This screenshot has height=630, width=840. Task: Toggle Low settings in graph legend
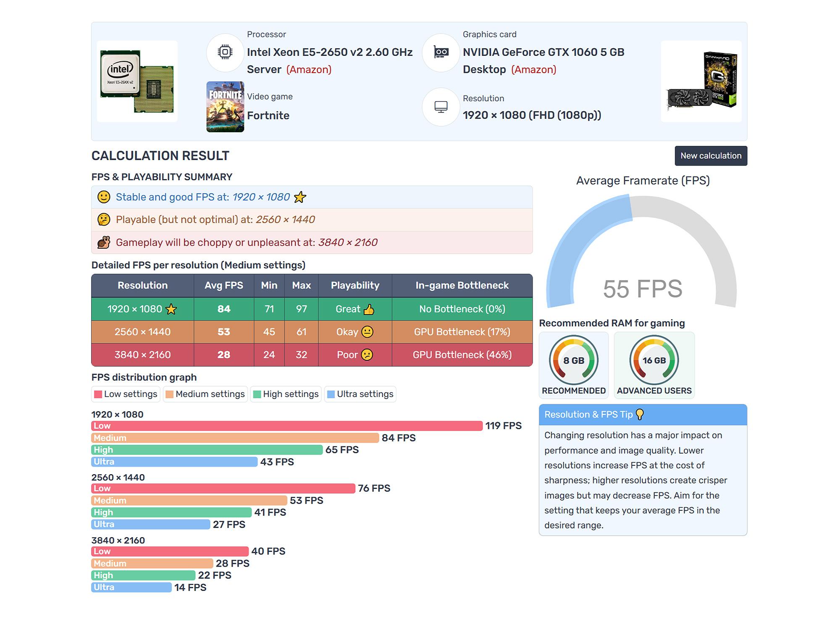point(126,394)
